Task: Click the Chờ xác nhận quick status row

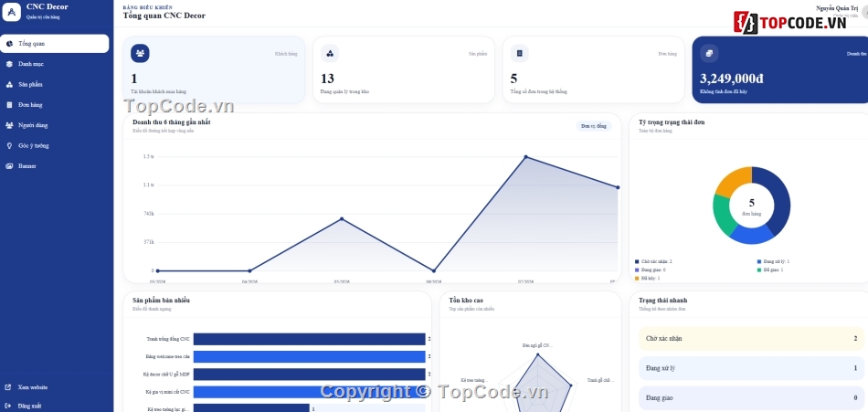Action: 751,338
